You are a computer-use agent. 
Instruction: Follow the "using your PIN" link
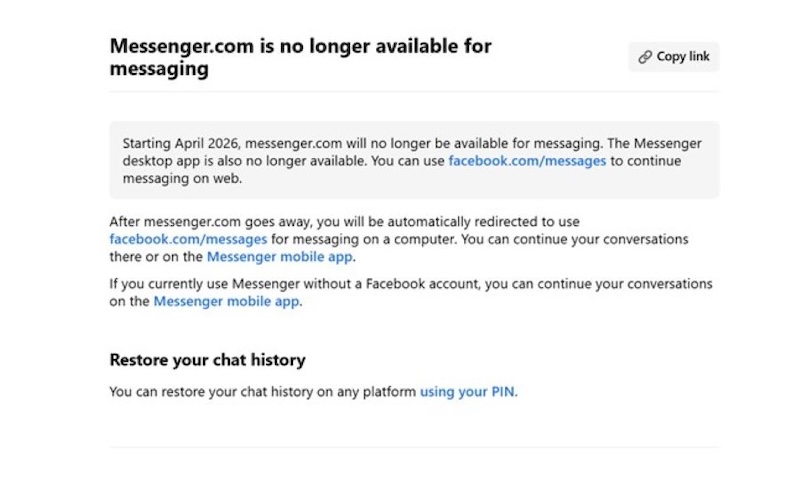[467, 391]
